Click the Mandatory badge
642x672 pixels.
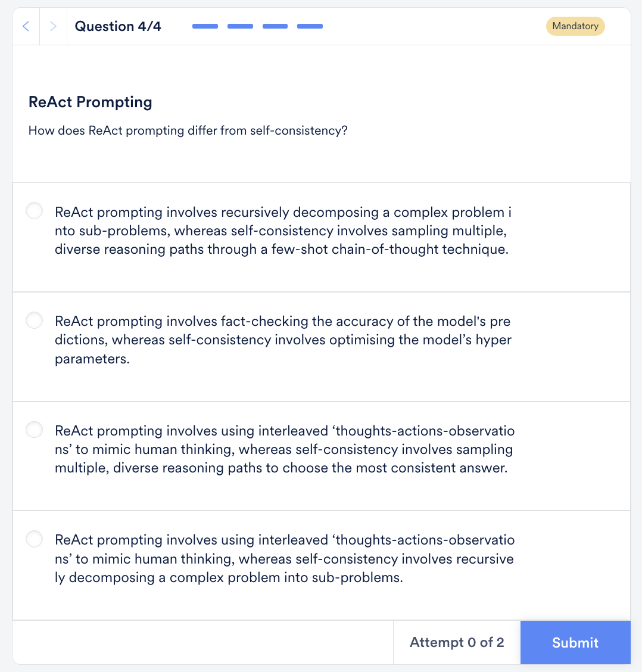tap(575, 26)
